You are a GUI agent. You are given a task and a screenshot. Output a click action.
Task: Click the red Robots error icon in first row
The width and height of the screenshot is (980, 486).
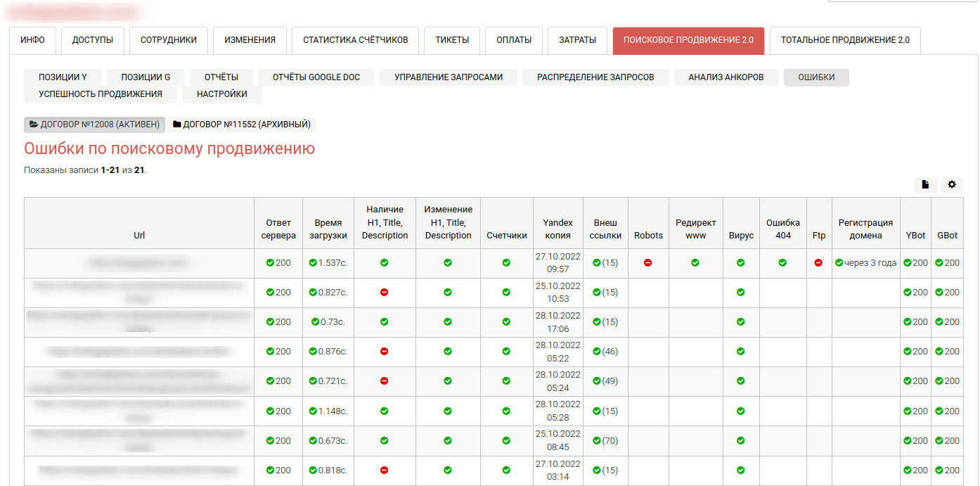647,263
